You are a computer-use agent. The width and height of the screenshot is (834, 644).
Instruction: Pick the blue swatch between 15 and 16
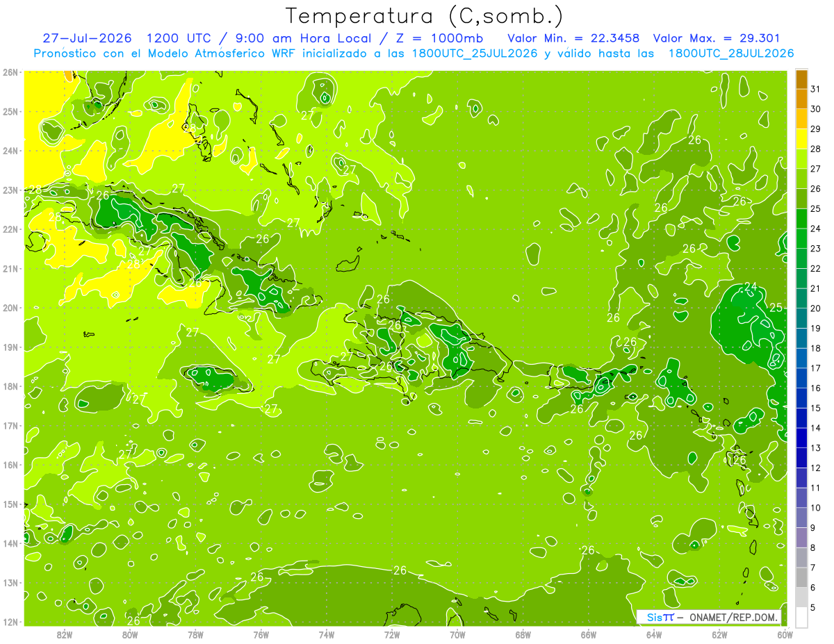[x=801, y=398]
